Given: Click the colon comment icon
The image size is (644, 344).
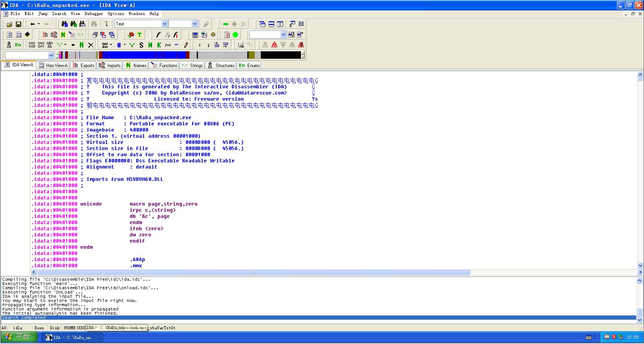Looking at the screenshot, I should point(199,45).
